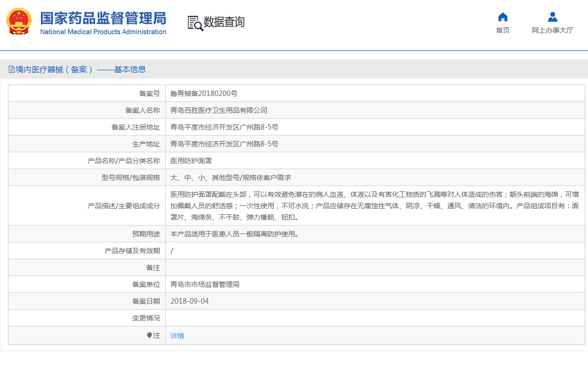Open the 详情 details link
The width and height of the screenshot is (588, 365).
[177, 336]
